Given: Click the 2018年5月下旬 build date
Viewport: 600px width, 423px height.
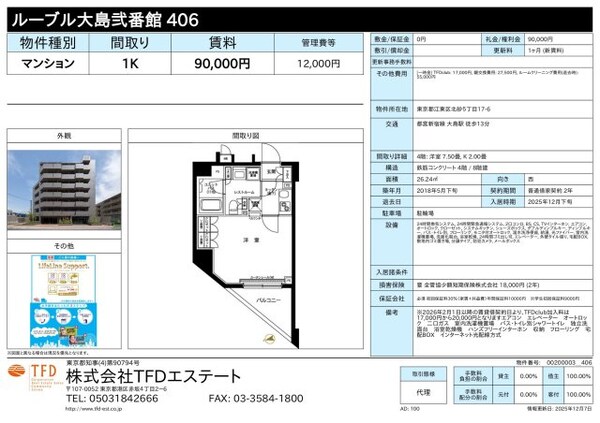Looking at the screenshot, I should (x=437, y=190).
